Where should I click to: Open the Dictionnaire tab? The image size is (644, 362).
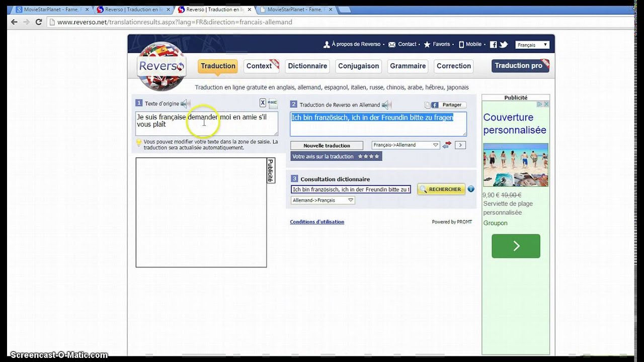coord(307,66)
